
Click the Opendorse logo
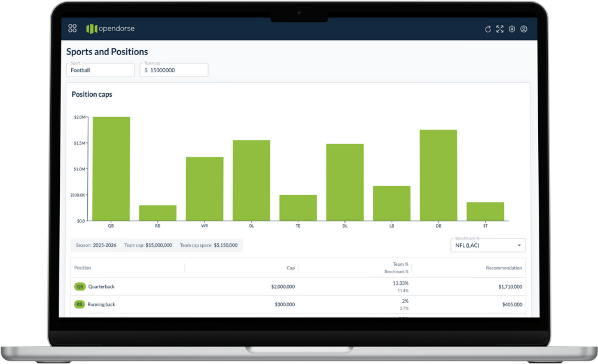tap(110, 29)
